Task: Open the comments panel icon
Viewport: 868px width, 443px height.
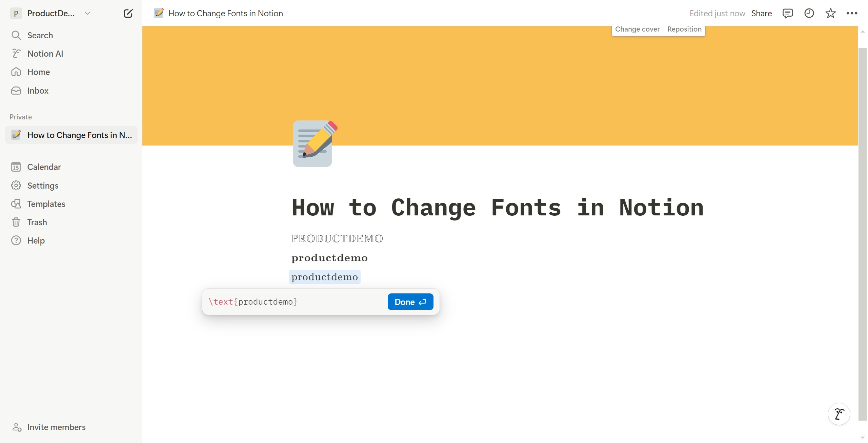Action: [x=787, y=13]
